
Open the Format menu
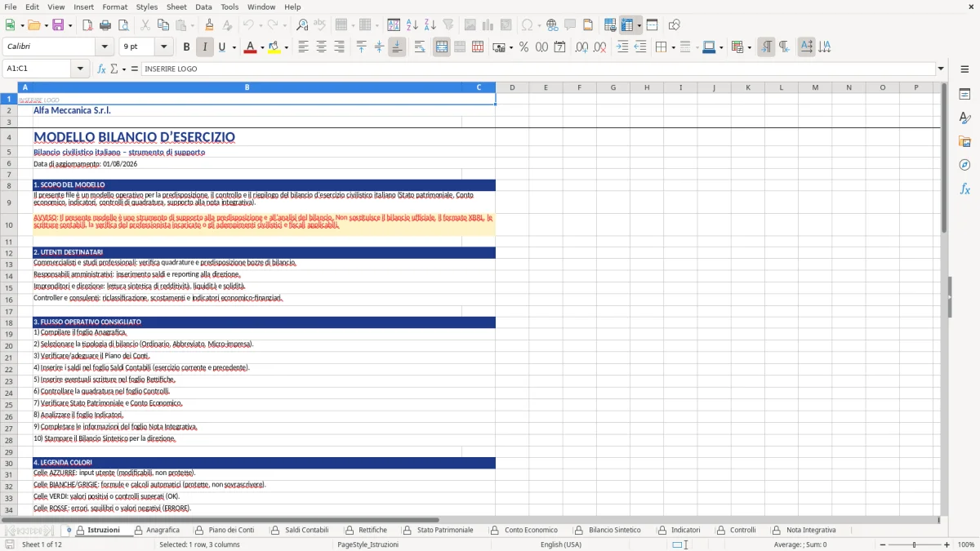point(114,7)
